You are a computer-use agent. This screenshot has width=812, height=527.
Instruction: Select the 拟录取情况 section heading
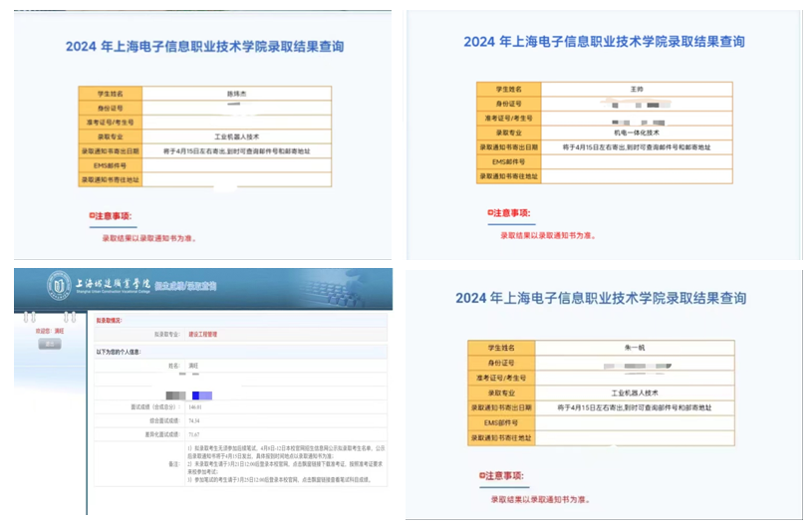109,321
